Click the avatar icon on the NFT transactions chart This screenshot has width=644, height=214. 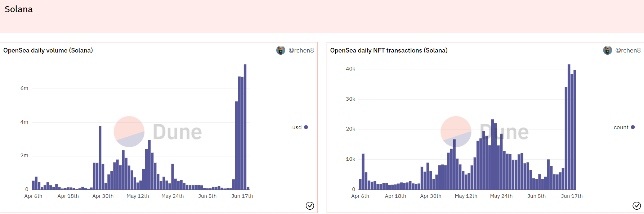coord(607,50)
